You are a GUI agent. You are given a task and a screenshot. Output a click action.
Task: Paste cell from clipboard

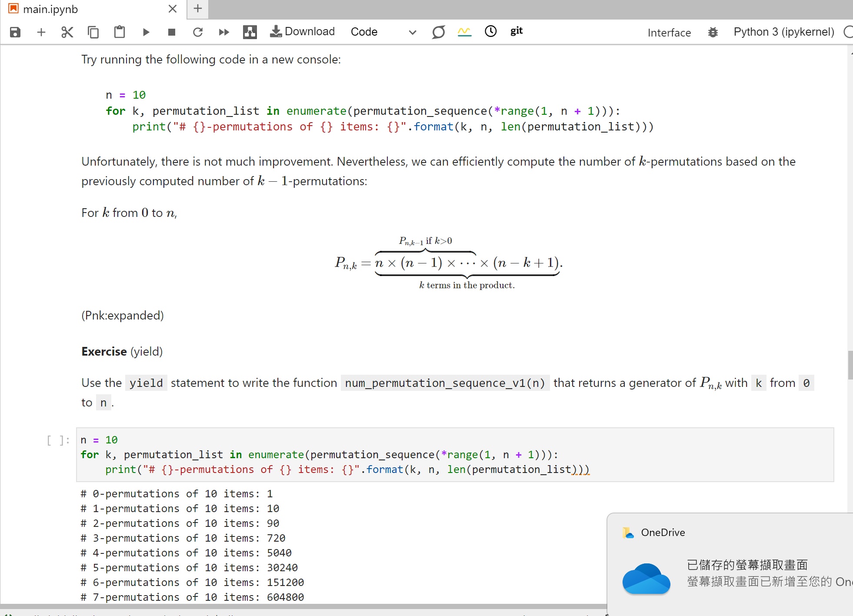click(x=119, y=32)
